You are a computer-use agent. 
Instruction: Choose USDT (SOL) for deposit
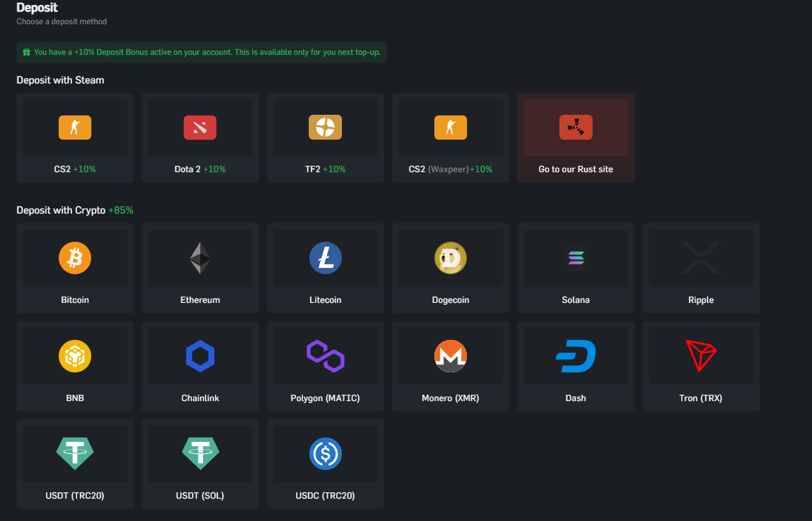click(200, 464)
